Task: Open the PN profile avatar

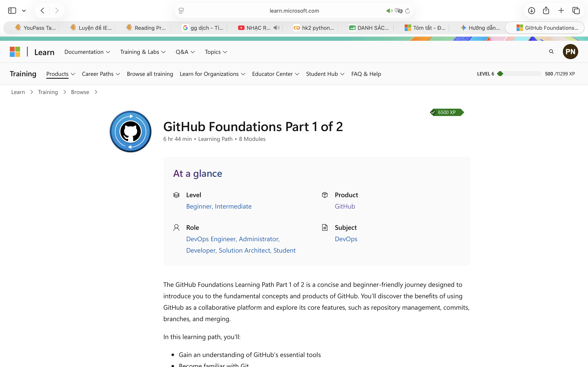Action: [x=570, y=52]
